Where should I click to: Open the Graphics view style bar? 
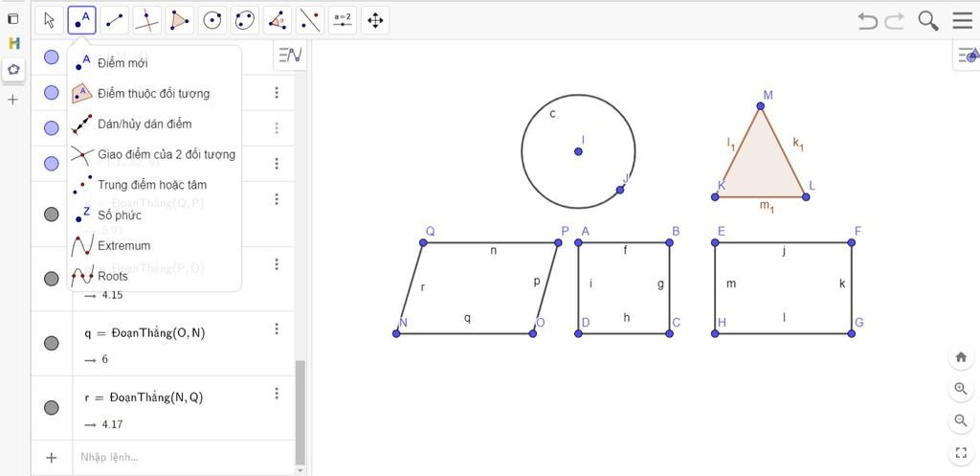point(967,56)
